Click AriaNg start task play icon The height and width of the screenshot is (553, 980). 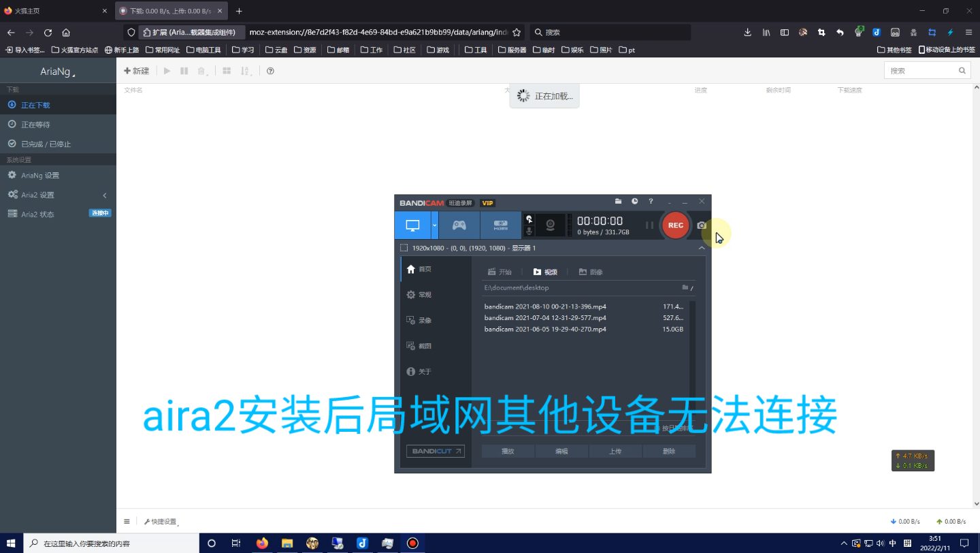167,71
